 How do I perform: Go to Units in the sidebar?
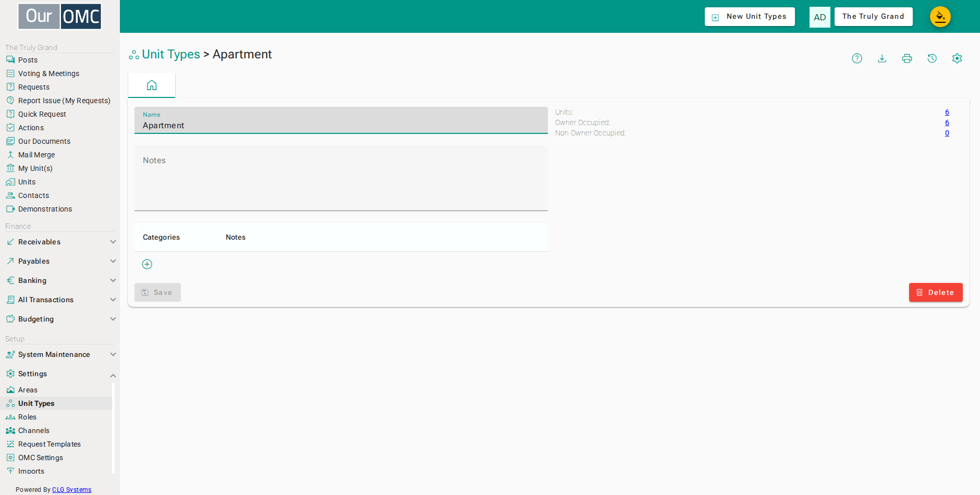point(27,182)
